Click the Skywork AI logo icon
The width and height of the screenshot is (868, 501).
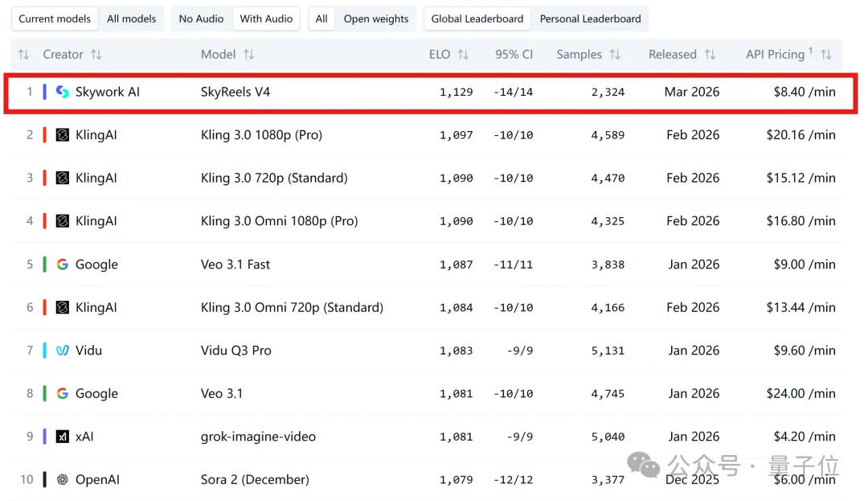(62, 92)
